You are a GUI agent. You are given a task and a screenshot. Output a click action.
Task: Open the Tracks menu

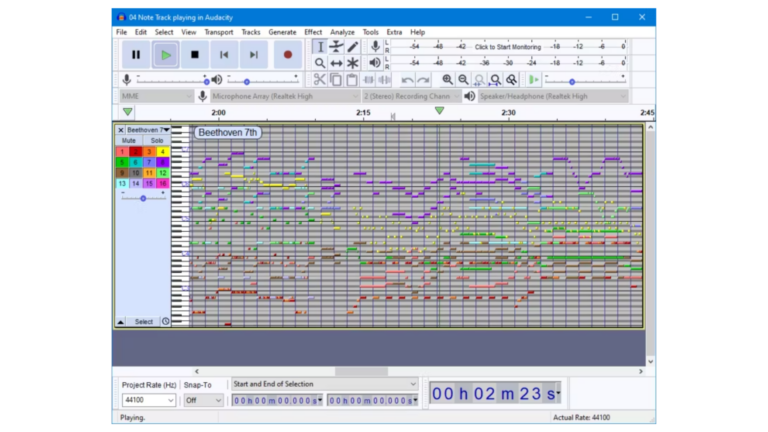[x=251, y=32]
